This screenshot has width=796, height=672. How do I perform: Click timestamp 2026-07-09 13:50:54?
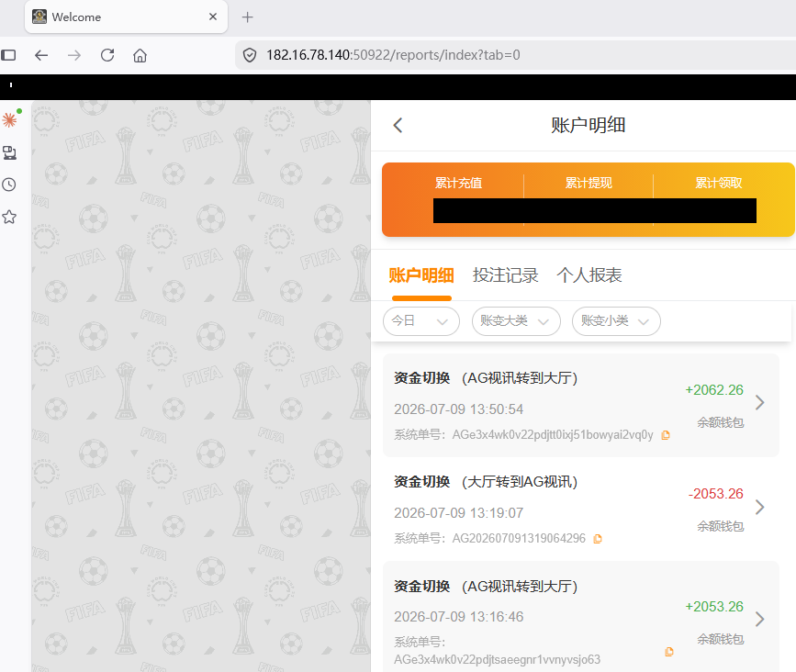click(458, 409)
